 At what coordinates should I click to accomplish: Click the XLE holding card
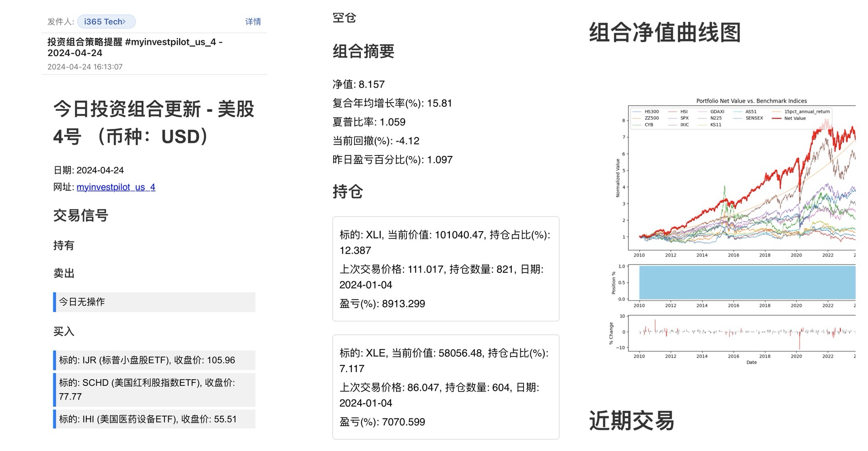[445, 387]
